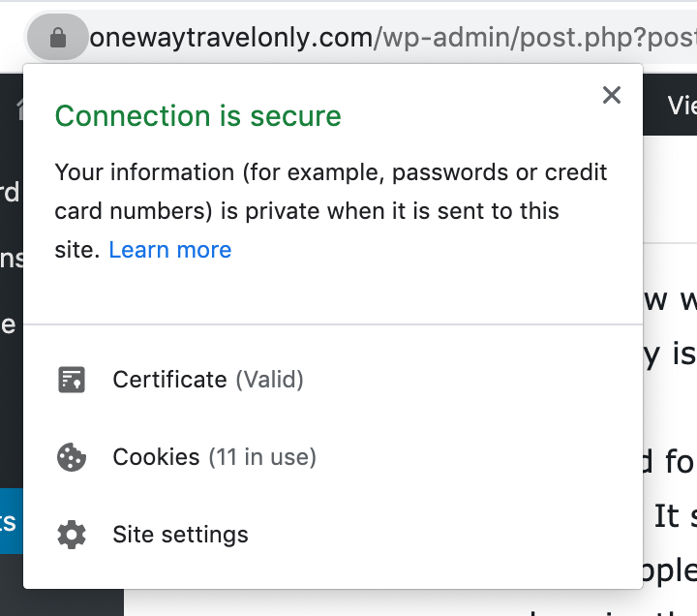
Task: Close the connection info popup
Action: coord(611,95)
